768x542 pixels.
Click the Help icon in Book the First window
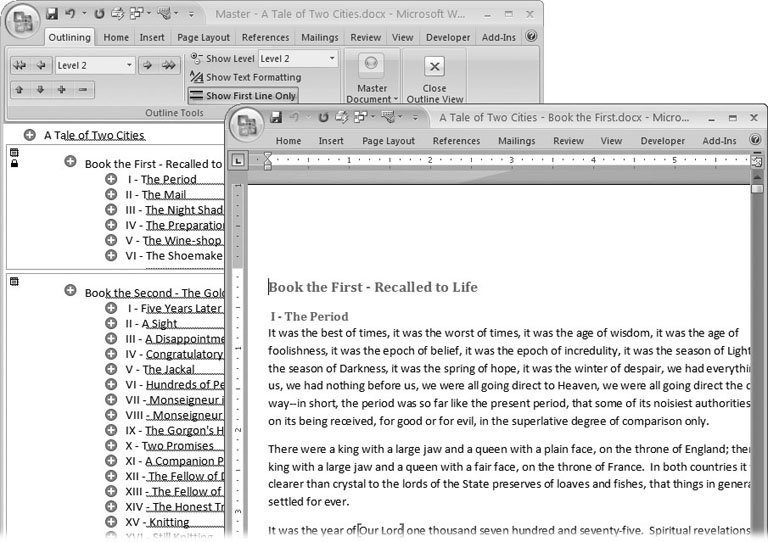point(753,141)
